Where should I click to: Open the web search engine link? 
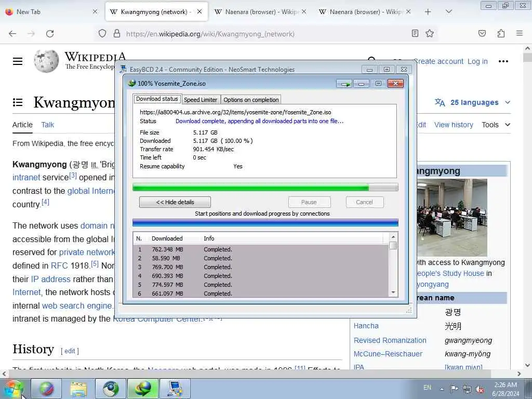click(77, 305)
